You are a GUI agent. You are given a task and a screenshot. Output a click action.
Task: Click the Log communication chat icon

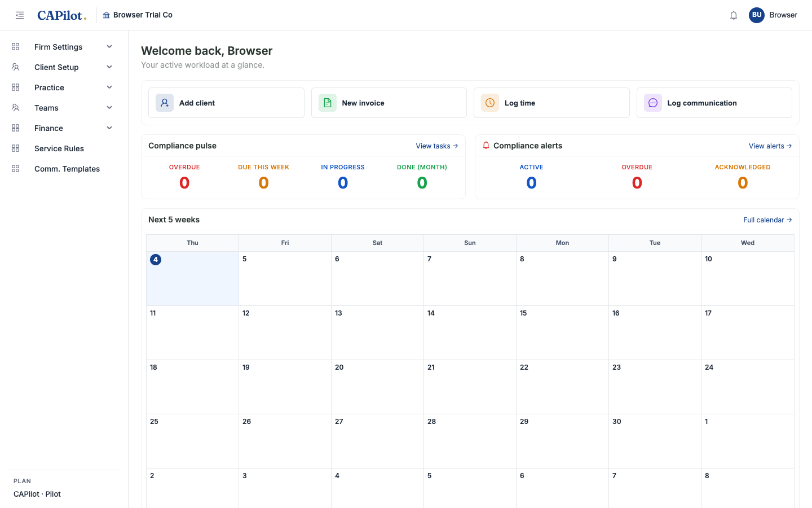coord(653,103)
